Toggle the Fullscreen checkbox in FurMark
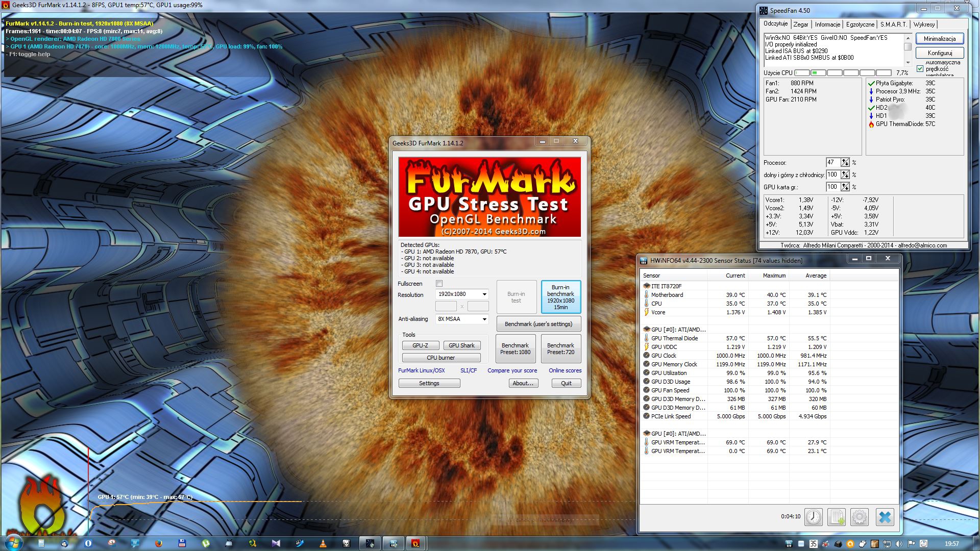 point(439,284)
